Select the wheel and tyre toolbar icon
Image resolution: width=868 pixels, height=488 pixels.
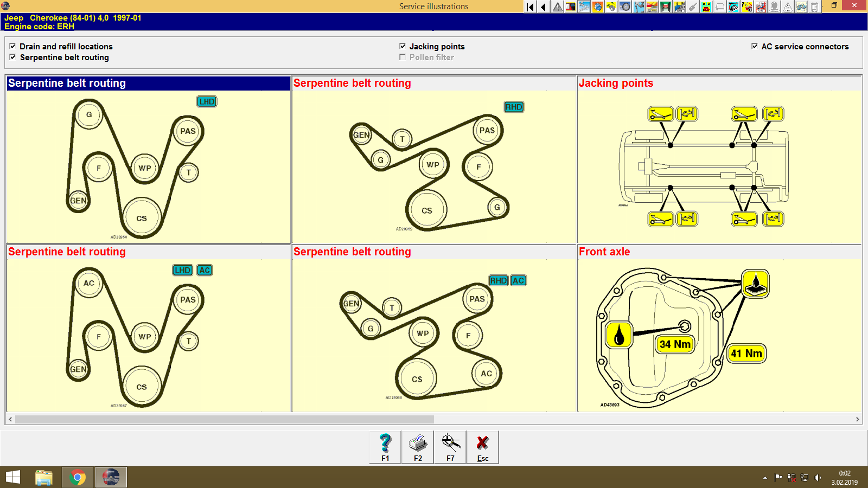pos(626,7)
